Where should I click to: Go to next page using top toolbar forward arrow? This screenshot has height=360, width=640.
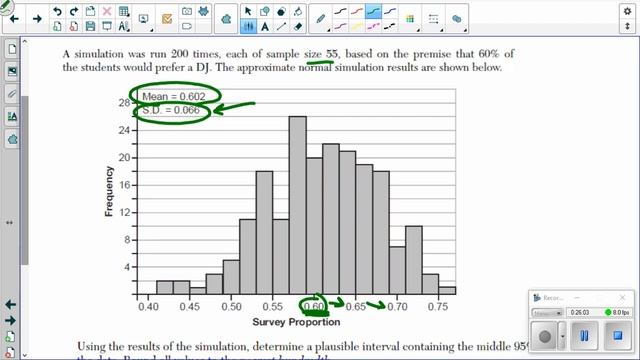pos(37,19)
